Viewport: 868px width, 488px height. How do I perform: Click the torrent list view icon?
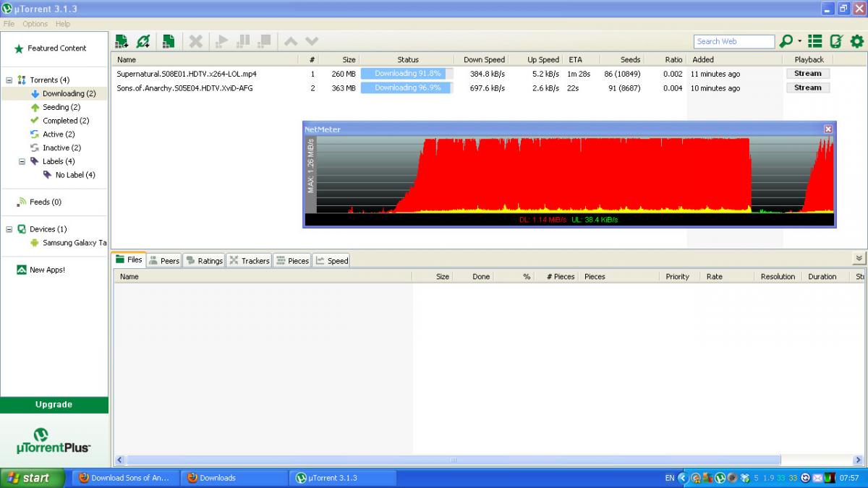(x=815, y=41)
